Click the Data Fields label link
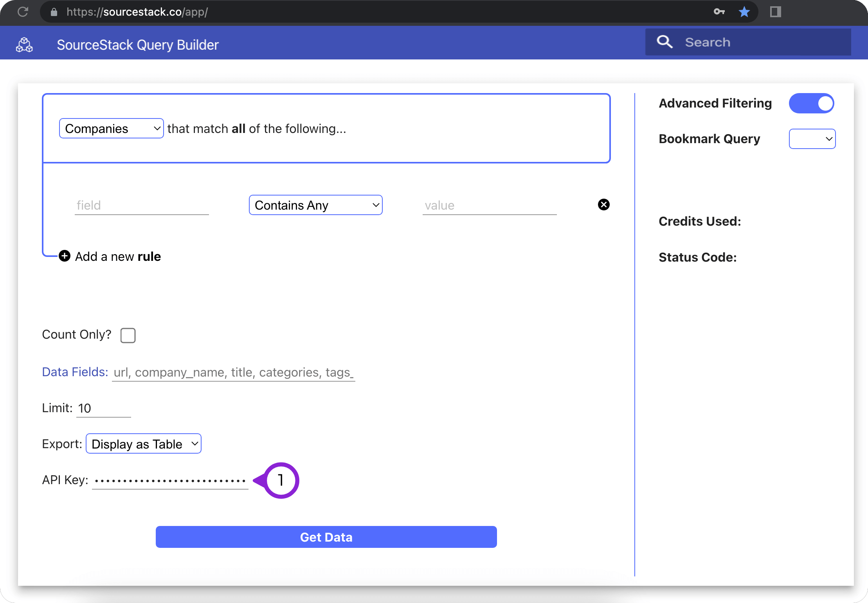 tap(74, 372)
